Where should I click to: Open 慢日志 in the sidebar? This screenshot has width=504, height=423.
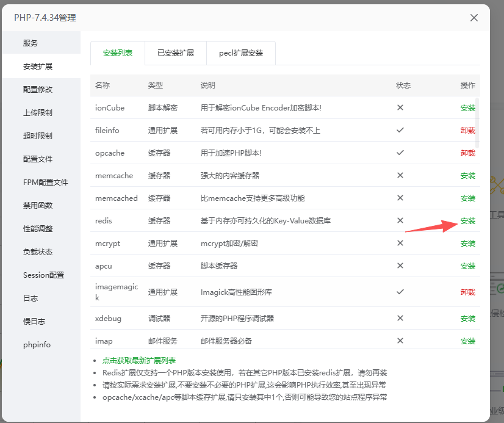pos(41,321)
